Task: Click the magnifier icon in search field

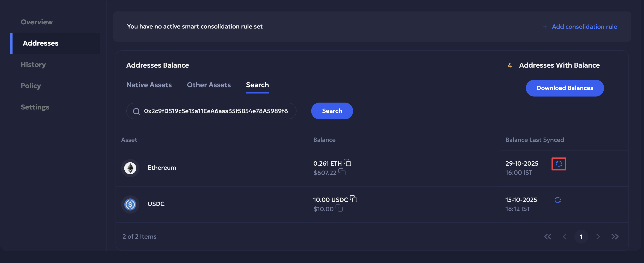Action: 136,111
